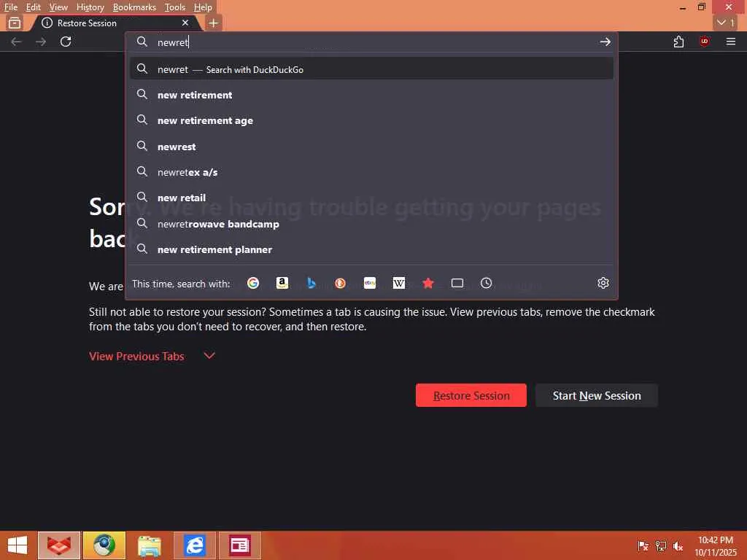Search with Google engine icon
Screen dimensions: 747x560
tap(253, 284)
